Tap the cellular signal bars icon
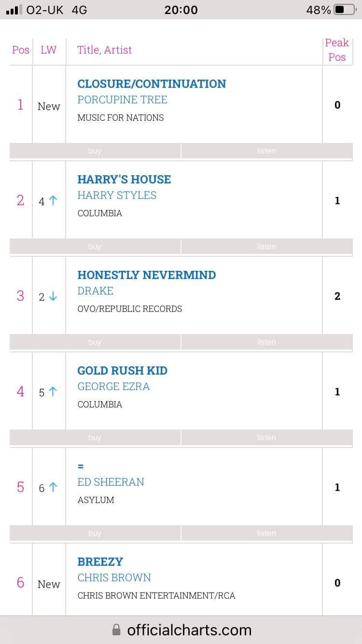The width and height of the screenshot is (362, 644). [x=14, y=10]
